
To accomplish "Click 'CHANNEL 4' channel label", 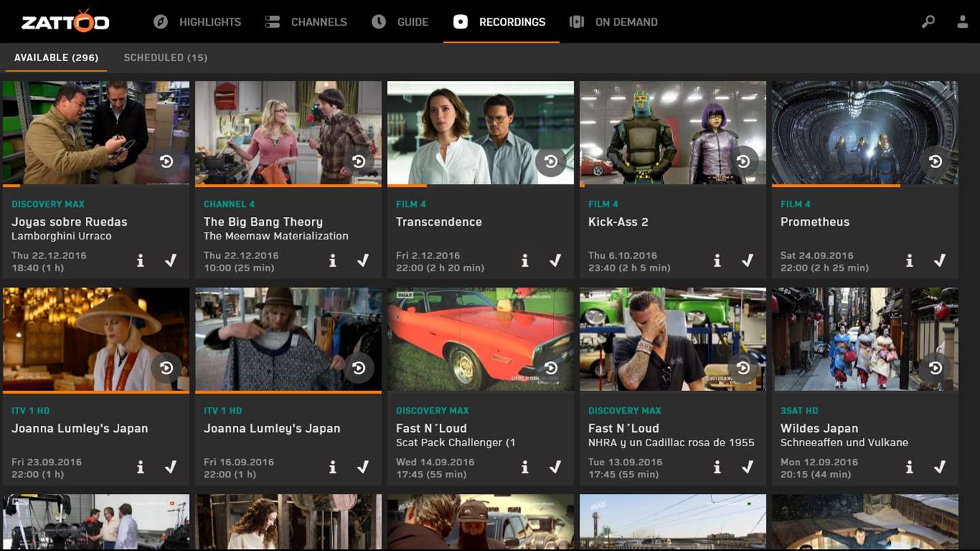I will (230, 204).
